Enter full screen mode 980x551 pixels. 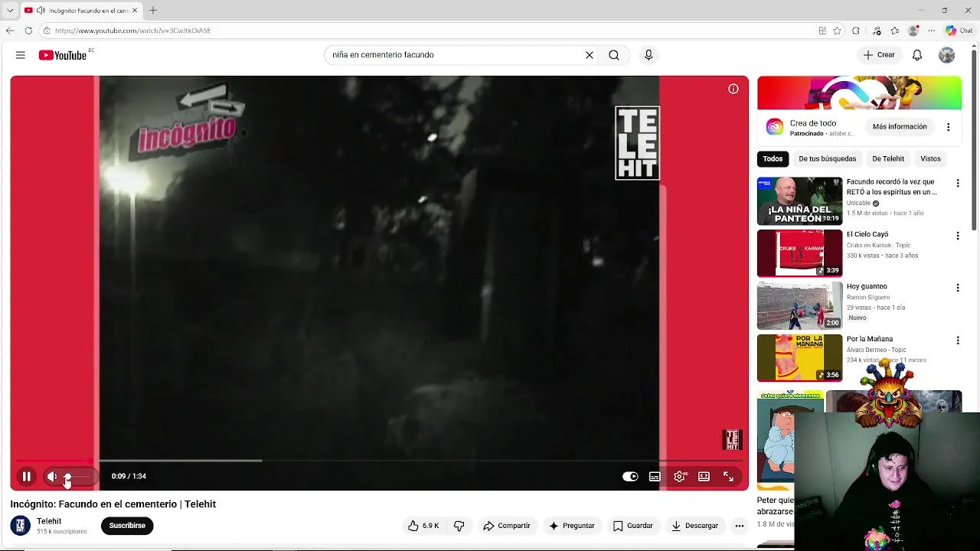point(728,476)
